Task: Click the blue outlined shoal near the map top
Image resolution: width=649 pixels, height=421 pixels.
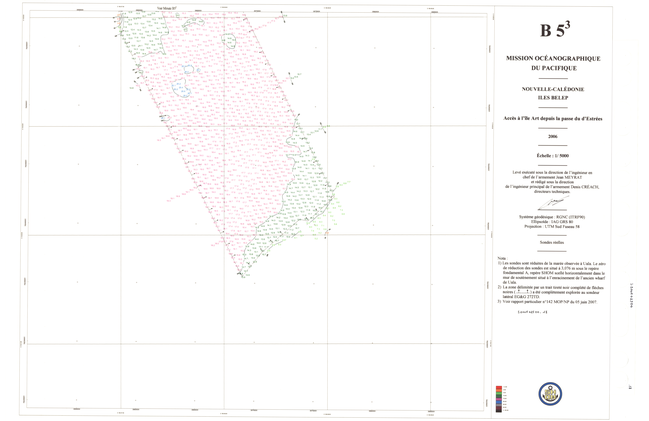Action: (228, 42)
